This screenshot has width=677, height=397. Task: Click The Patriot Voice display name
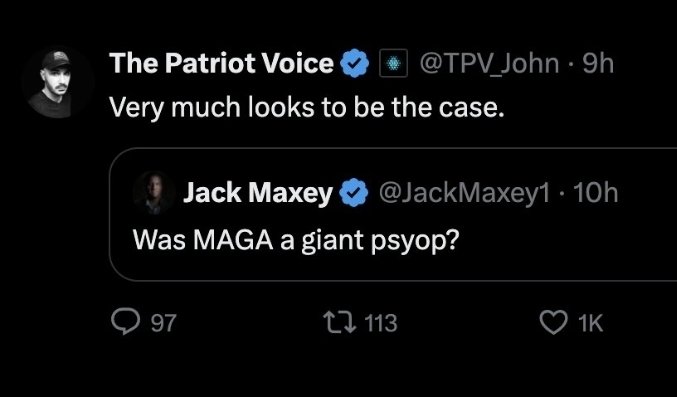click(221, 63)
